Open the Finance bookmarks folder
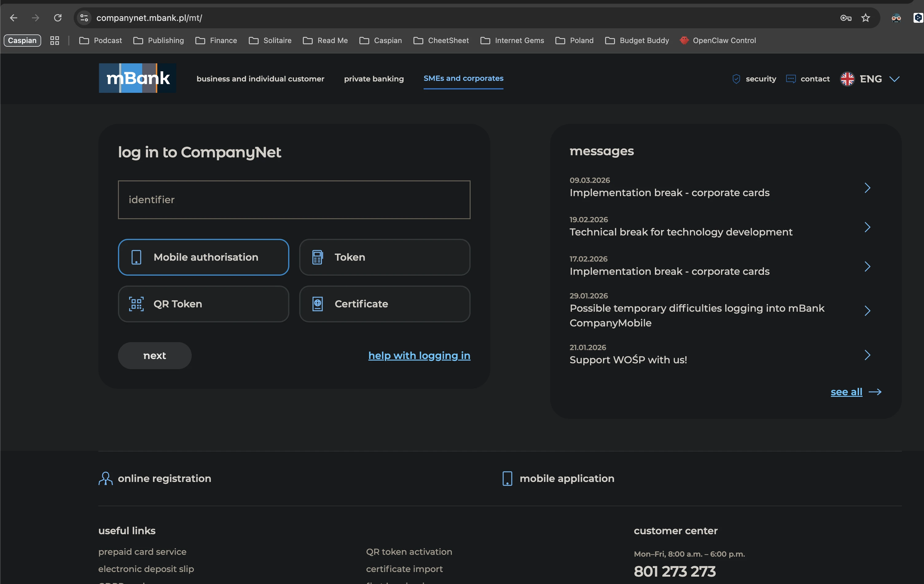The image size is (924, 584). 216,40
